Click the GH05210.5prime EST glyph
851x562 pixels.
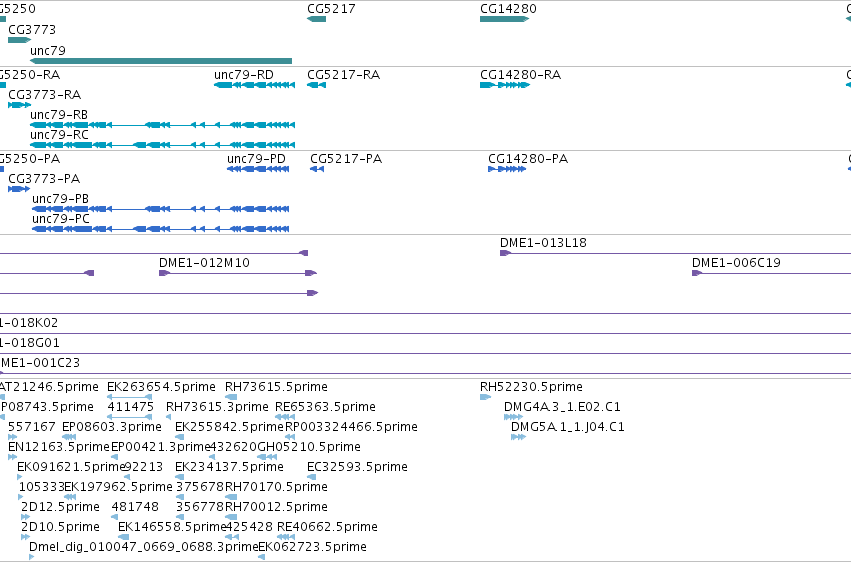tap(268, 457)
